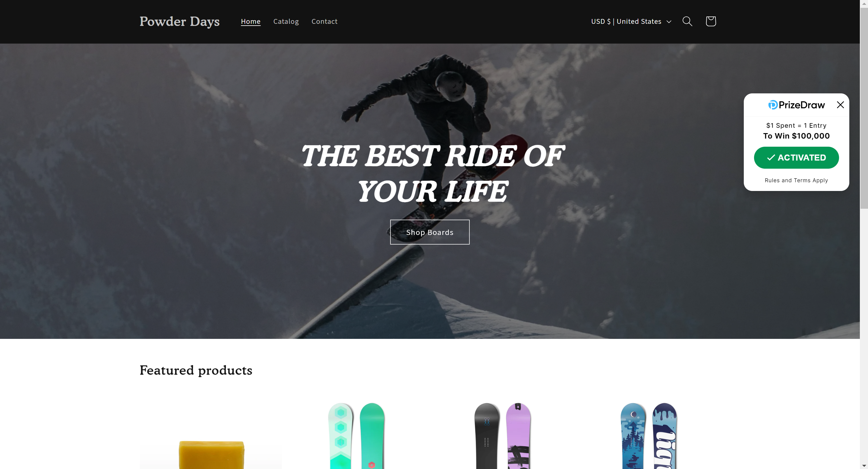Click the Powder Days store logo
The height and width of the screenshot is (469, 868).
179,21
